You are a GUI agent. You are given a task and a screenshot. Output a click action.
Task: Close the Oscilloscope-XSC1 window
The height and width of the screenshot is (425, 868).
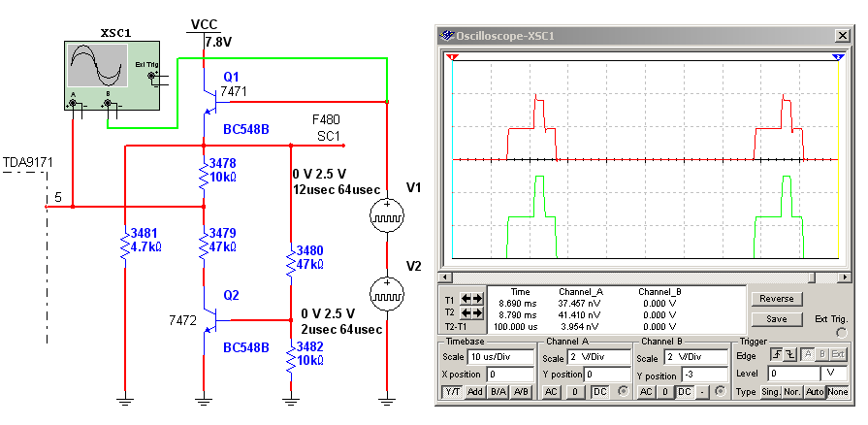tap(841, 36)
